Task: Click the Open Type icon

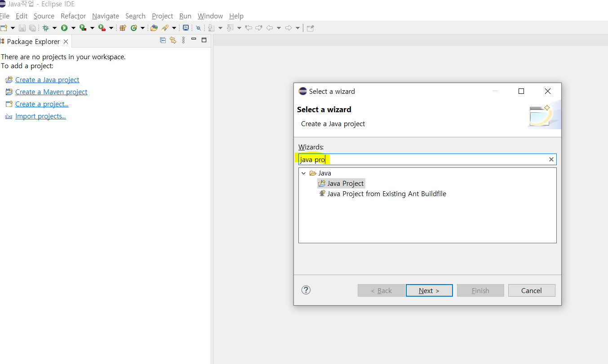Action: point(154,28)
